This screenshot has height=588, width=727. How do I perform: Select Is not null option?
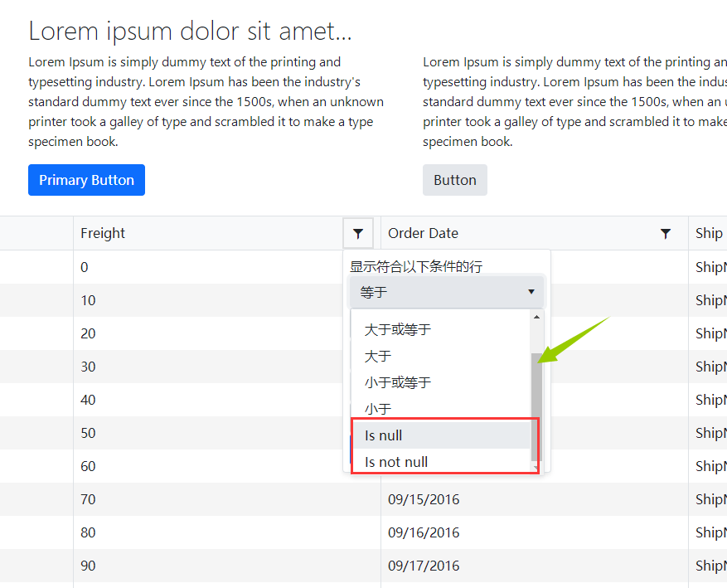pos(396,462)
